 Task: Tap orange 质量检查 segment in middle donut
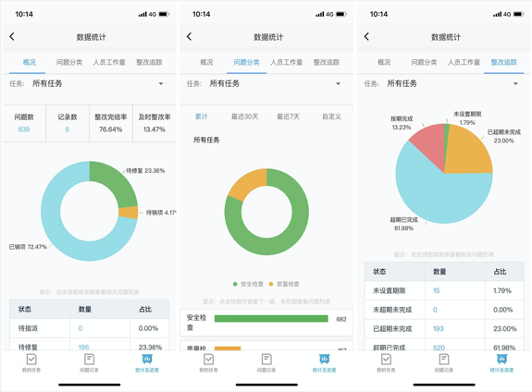[249, 183]
